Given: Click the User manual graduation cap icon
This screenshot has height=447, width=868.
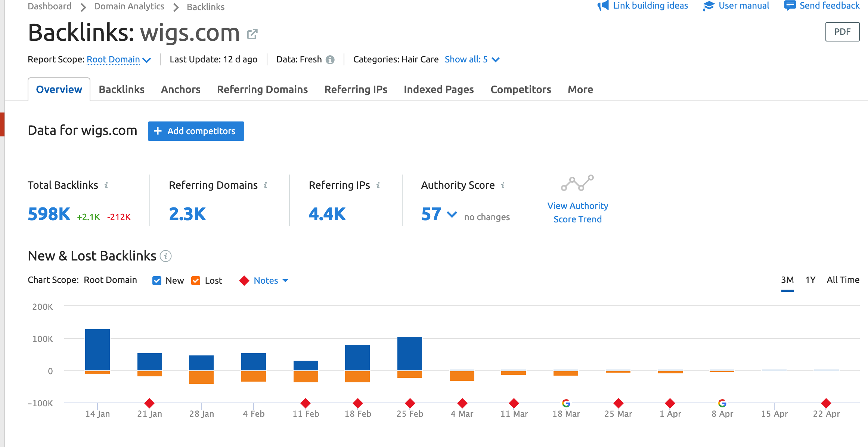Looking at the screenshot, I should pyautogui.click(x=708, y=6).
